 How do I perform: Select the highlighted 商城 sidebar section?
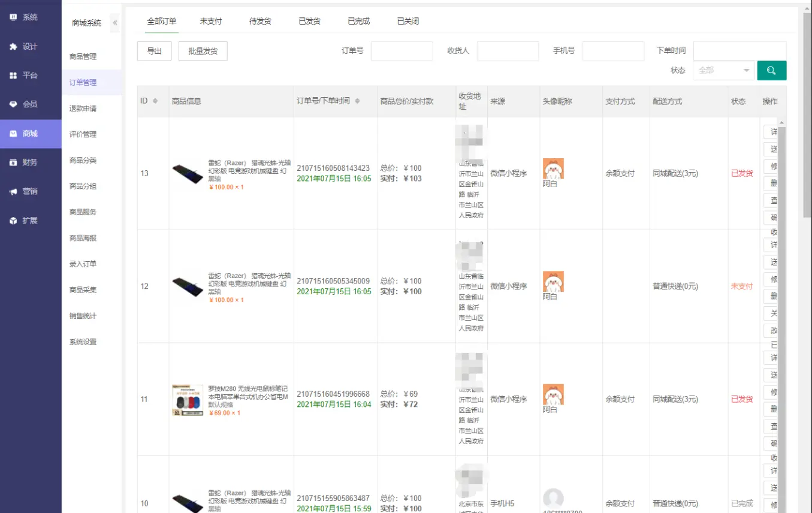(x=31, y=134)
